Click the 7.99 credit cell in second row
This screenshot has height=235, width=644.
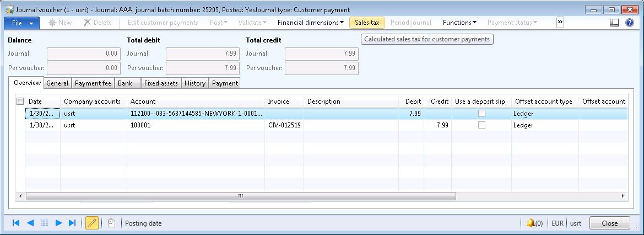click(x=438, y=125)
